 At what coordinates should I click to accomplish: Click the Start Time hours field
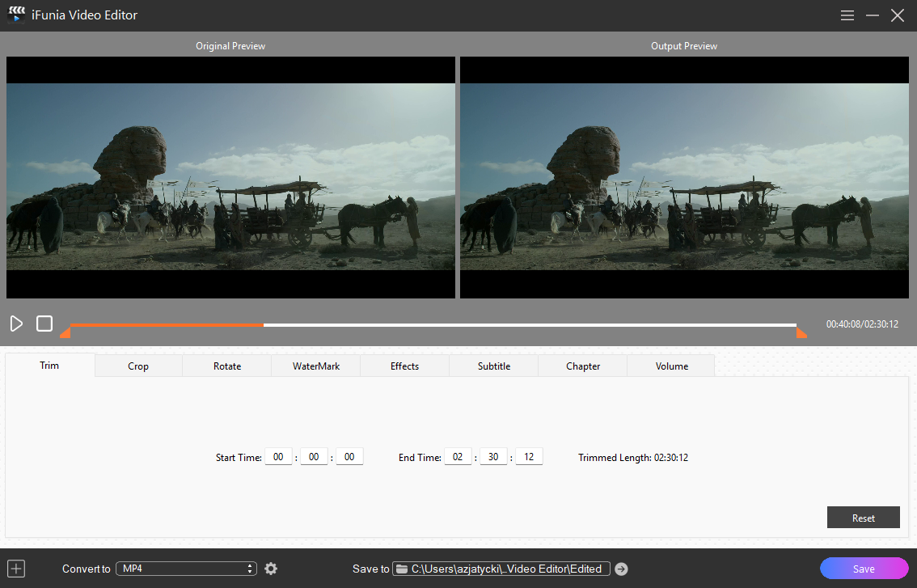tap(278, 457)
